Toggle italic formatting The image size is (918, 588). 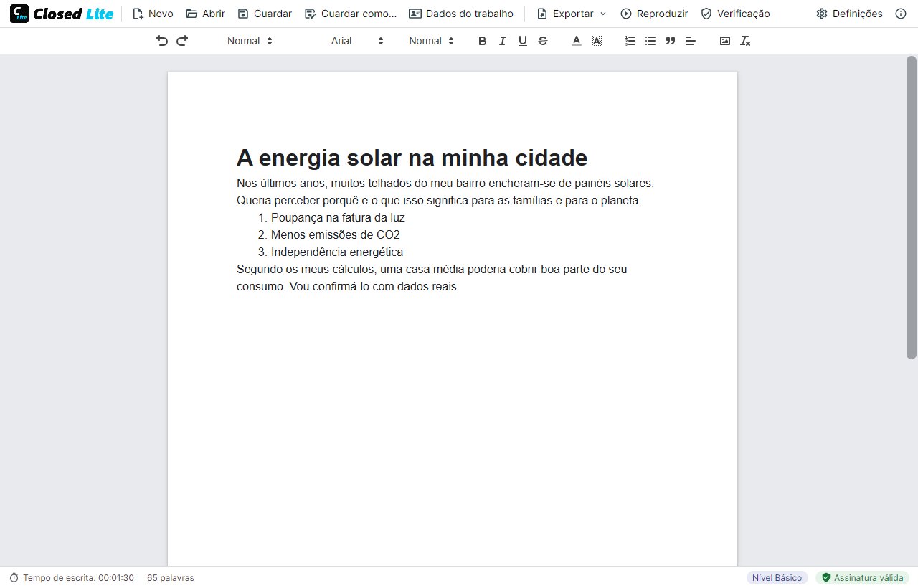503,41
